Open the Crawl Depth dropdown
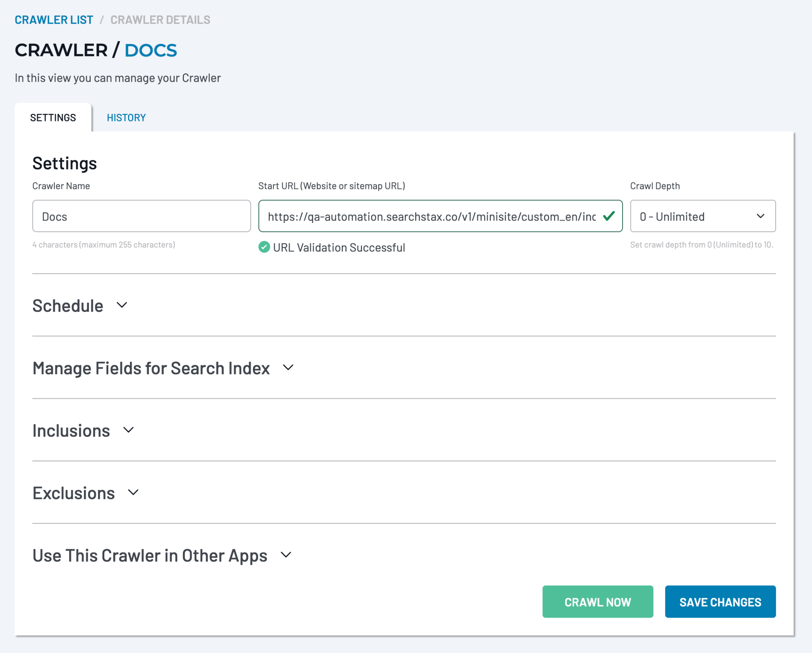The height and width of the screenshot is (653, 812). click(703, 216)
